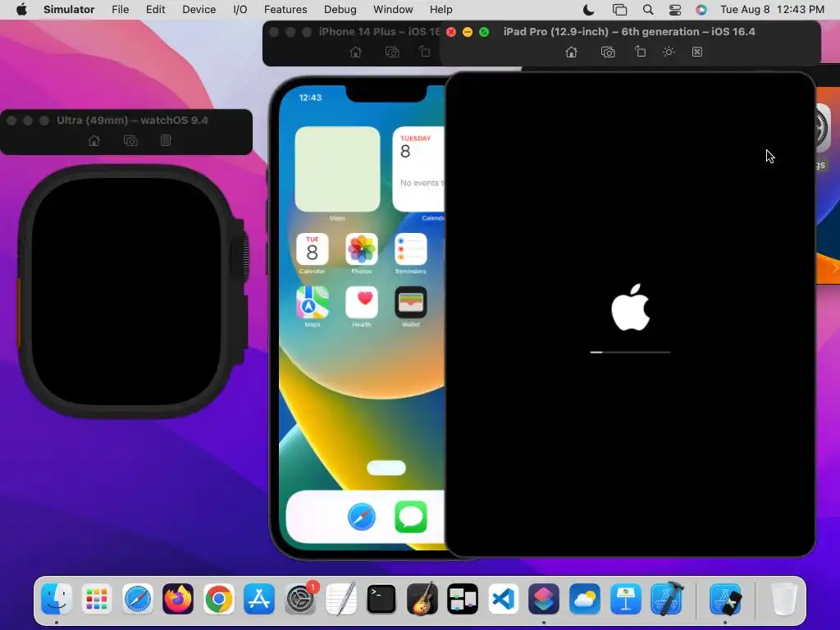Toggle Focus moon icon in menu bar
The image size is (840, 630).
click(x=588, y=10)
